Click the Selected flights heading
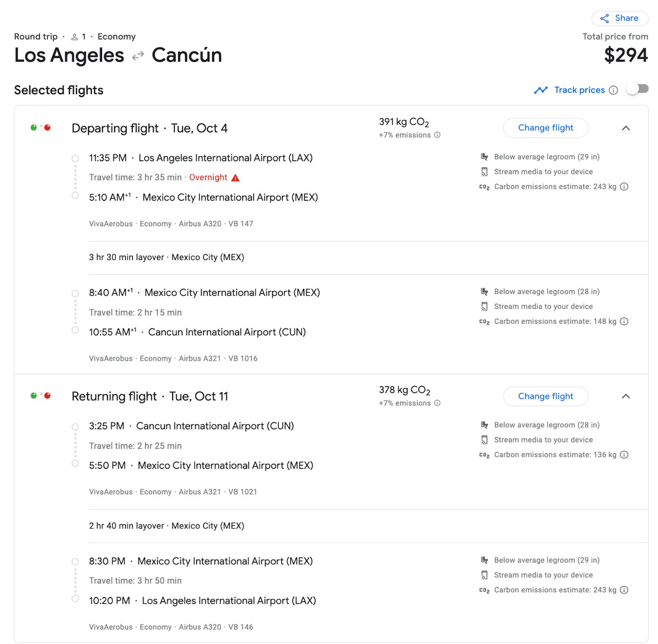658x644 pixels. pos(58,90)
